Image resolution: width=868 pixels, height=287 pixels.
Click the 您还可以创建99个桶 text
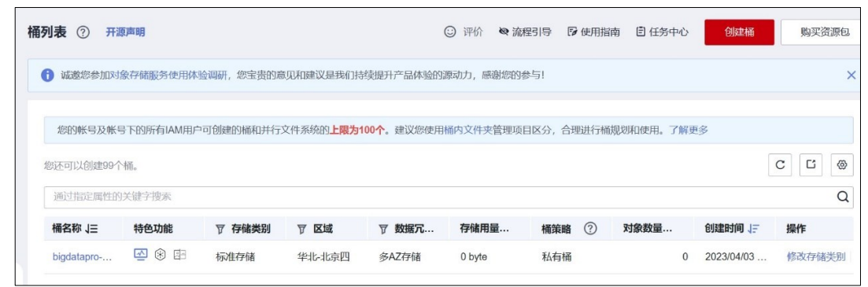tap(90, 165)
